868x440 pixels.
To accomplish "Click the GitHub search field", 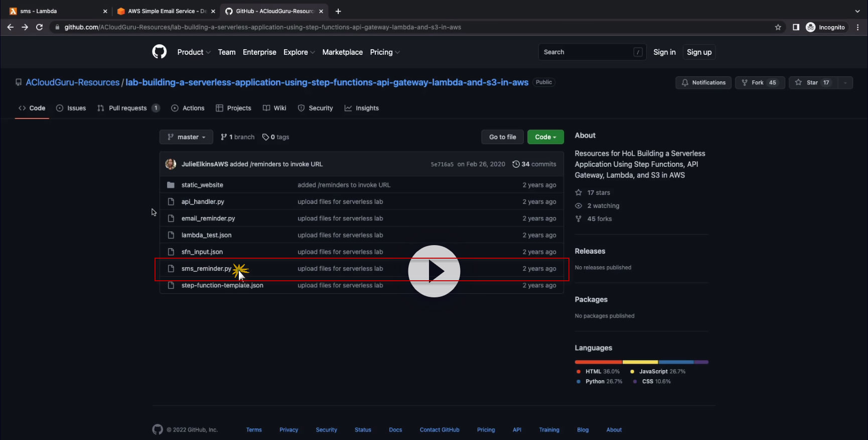I will pyautogui.click(x=591, y=52).
